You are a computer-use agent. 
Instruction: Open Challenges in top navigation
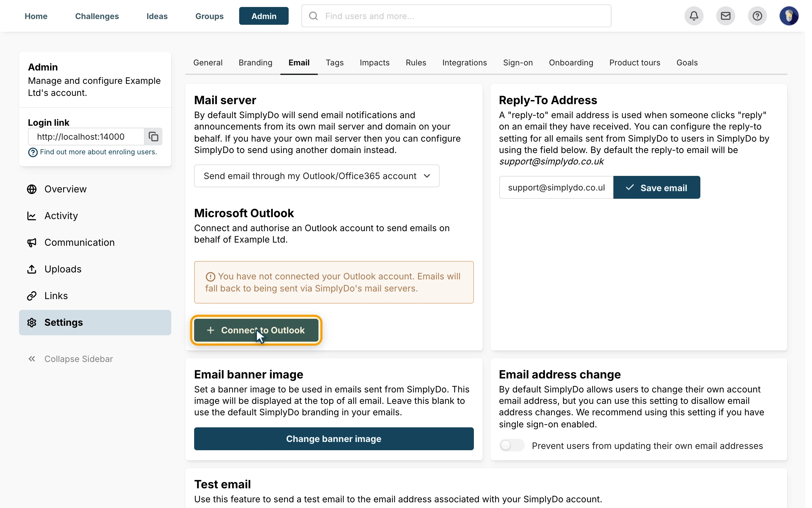[x=97, y=16]
